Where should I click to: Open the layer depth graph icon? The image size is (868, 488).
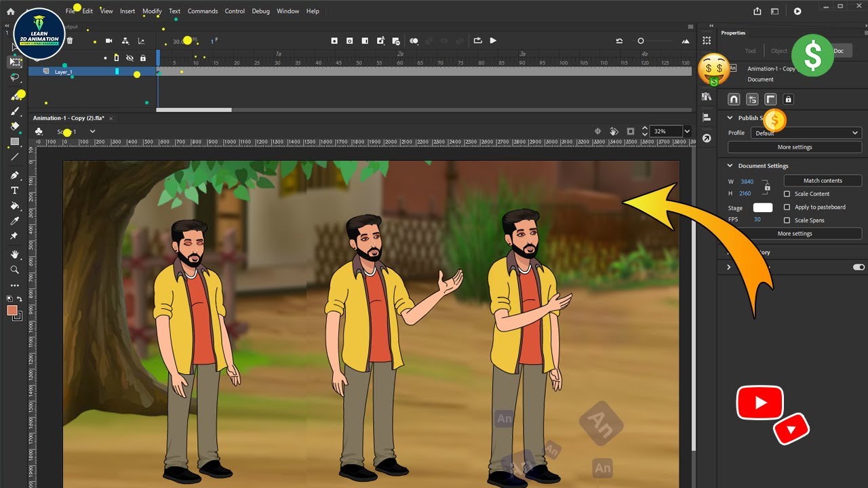(141, 41)
